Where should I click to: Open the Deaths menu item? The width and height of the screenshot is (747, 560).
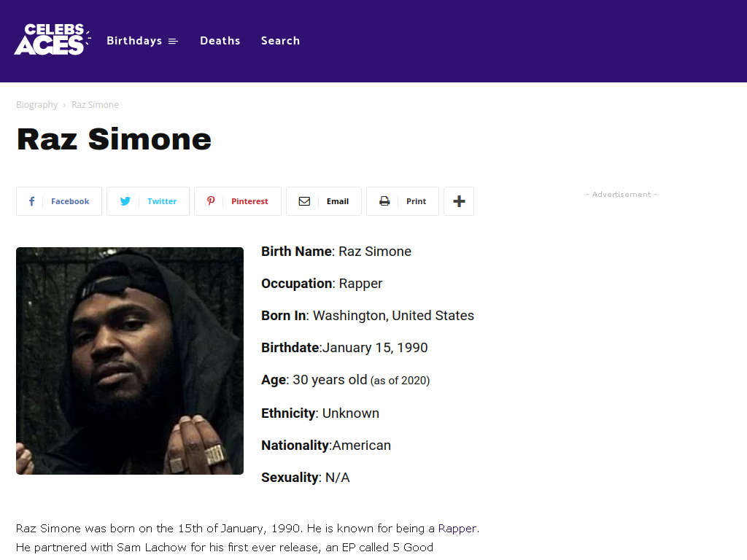click(220, 41)
